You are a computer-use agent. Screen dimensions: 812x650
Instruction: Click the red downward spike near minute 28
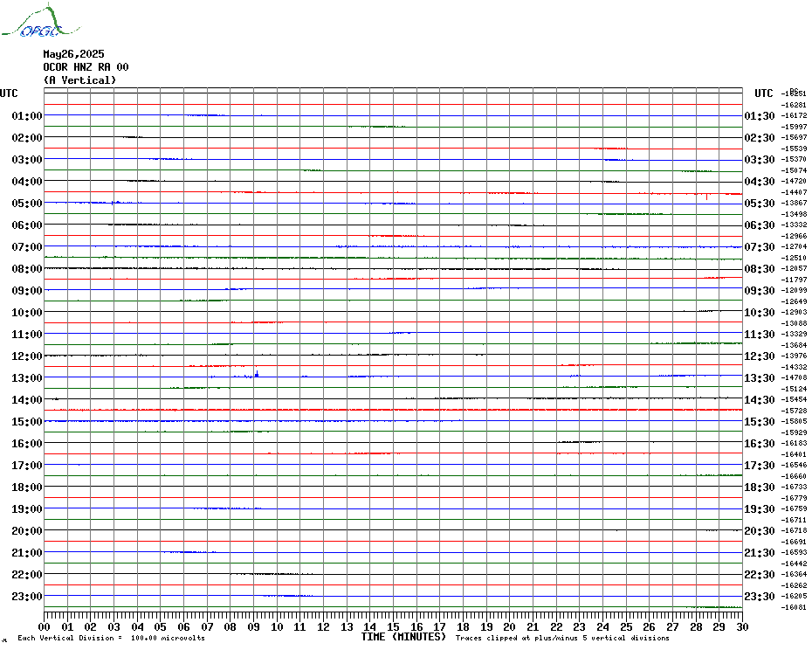tap(707, 197)
